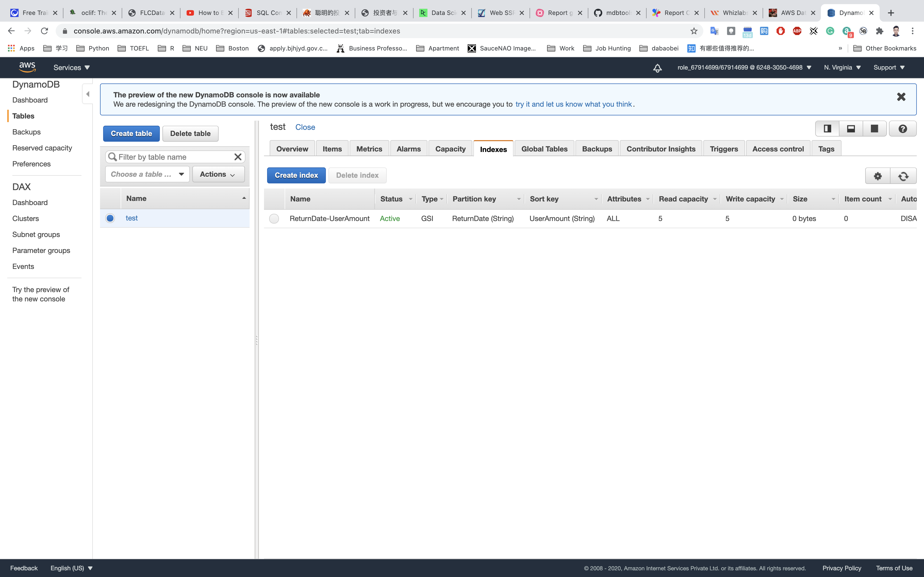Dismiss the new console preview banner

tap(901, 97)
